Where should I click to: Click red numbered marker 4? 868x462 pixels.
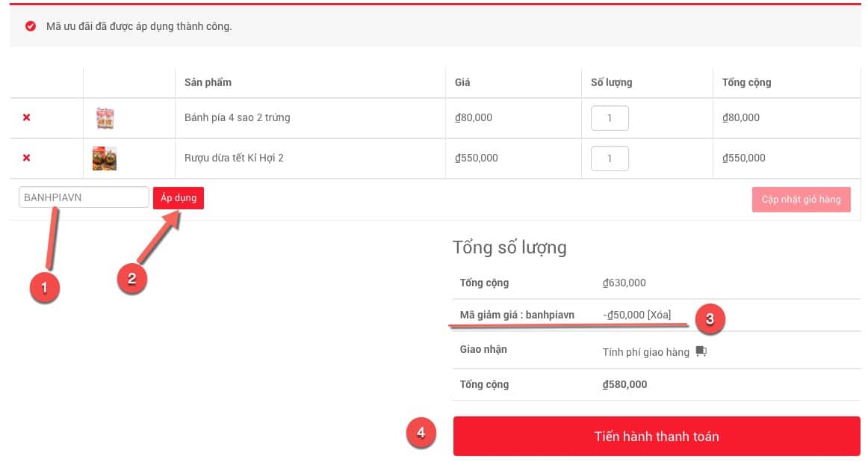click(x=421, y=433)
